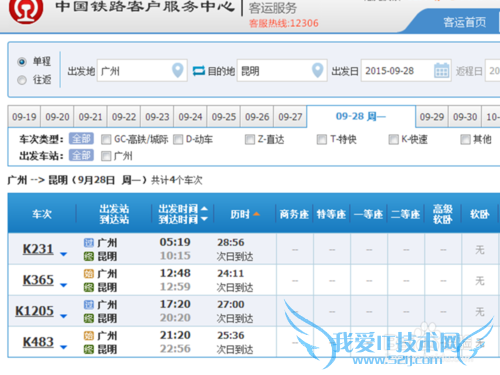
Task: Open the 客运首页 navigation tab
Action: (464, 22)
